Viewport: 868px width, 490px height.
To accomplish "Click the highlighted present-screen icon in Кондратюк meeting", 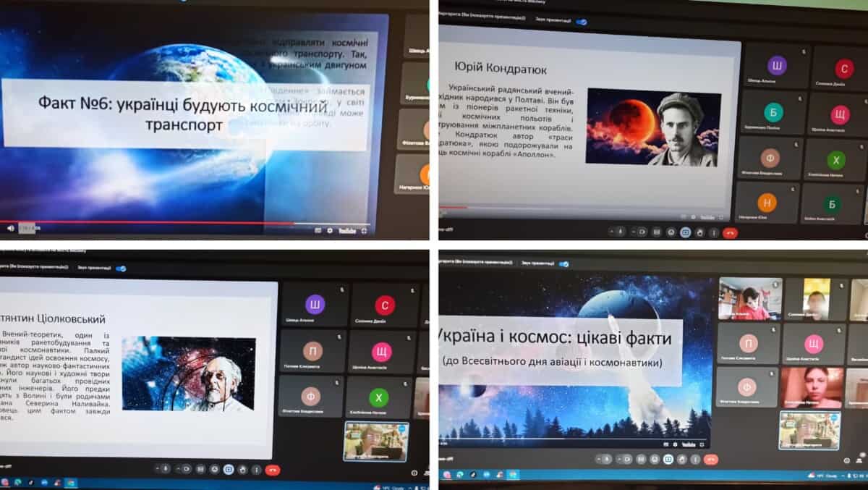I will click(x=686, y=232).
